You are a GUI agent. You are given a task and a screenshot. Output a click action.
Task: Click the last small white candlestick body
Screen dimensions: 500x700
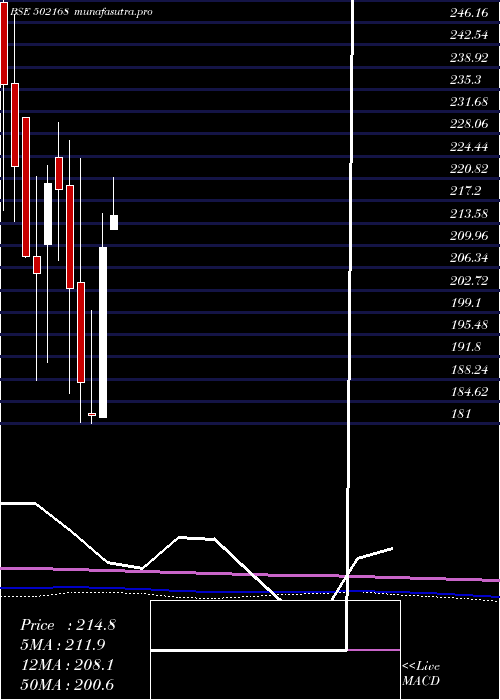(114, 222)
